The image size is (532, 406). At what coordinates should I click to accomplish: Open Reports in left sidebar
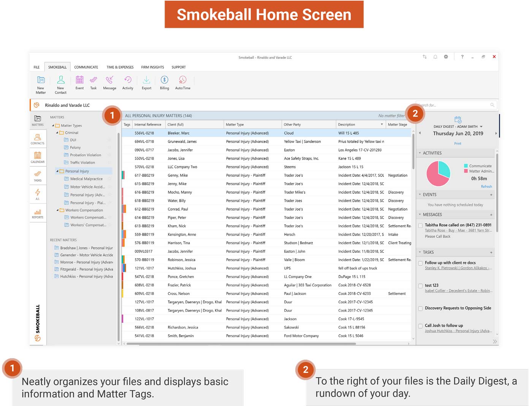[x=38, y=213]
